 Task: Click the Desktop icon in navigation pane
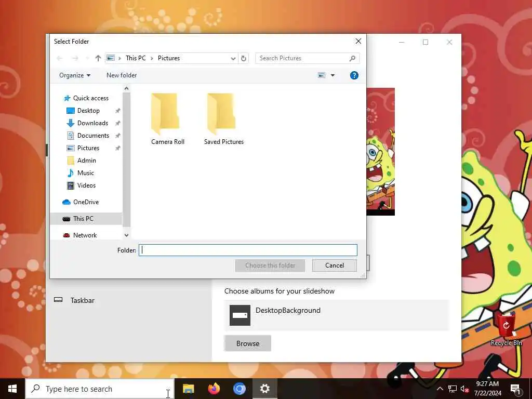[x=71, y=111]
